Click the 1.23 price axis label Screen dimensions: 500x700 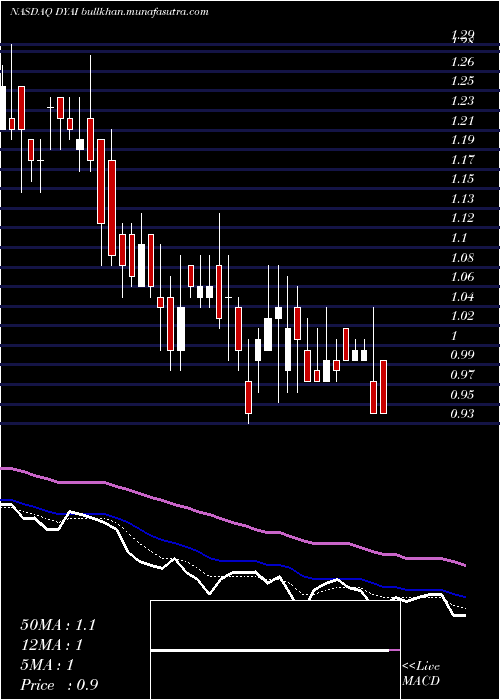(462, 100)
